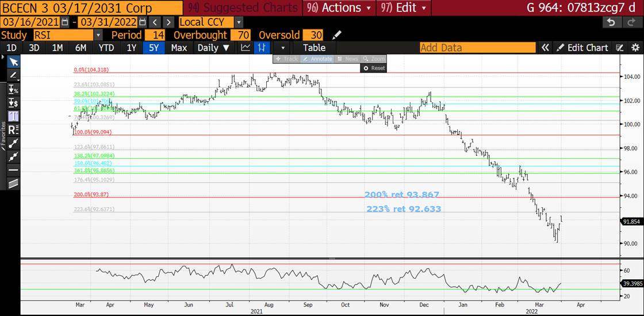Open start date calendar picker
The image size is (644, 316).
tap(65, 22)
